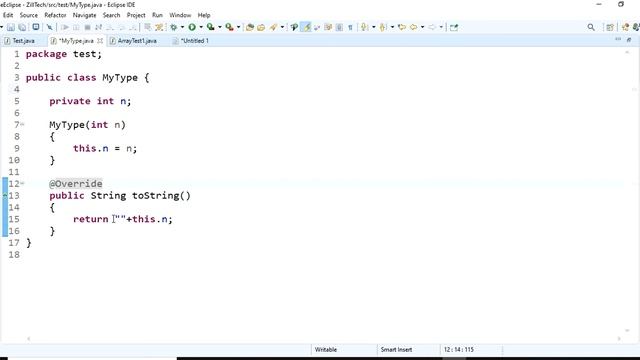
Task: Open the Refactor menu
Action: (55, 15)
